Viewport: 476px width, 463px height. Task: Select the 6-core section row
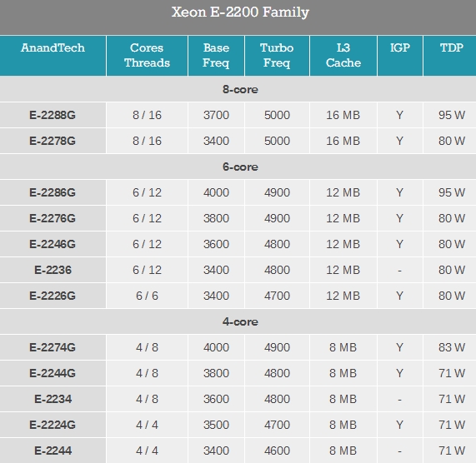pyautogui.click(x=238, y=167)
